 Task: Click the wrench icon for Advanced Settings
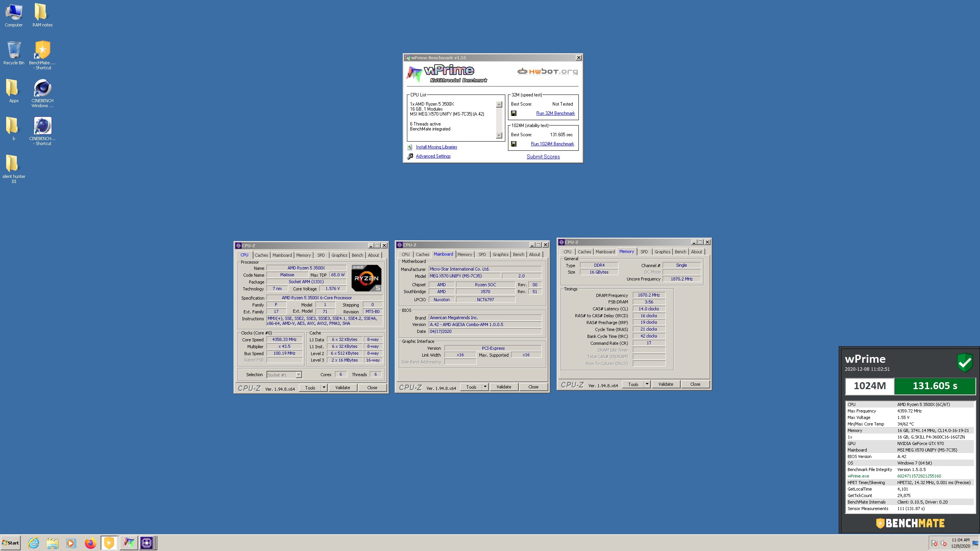[x=410, y=156]
